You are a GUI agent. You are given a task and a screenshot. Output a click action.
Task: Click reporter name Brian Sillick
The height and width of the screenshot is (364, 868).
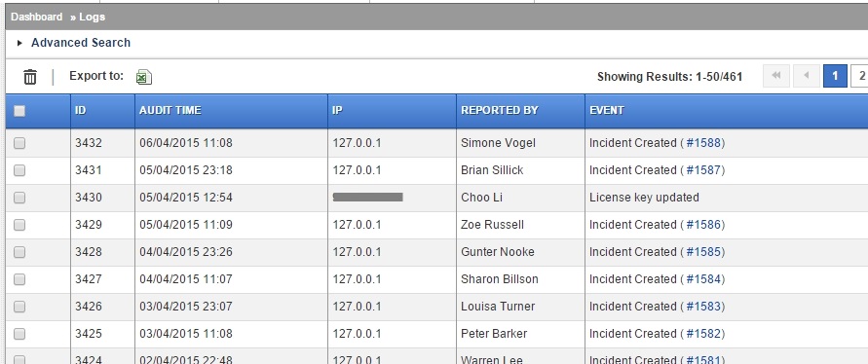[492, 169]
